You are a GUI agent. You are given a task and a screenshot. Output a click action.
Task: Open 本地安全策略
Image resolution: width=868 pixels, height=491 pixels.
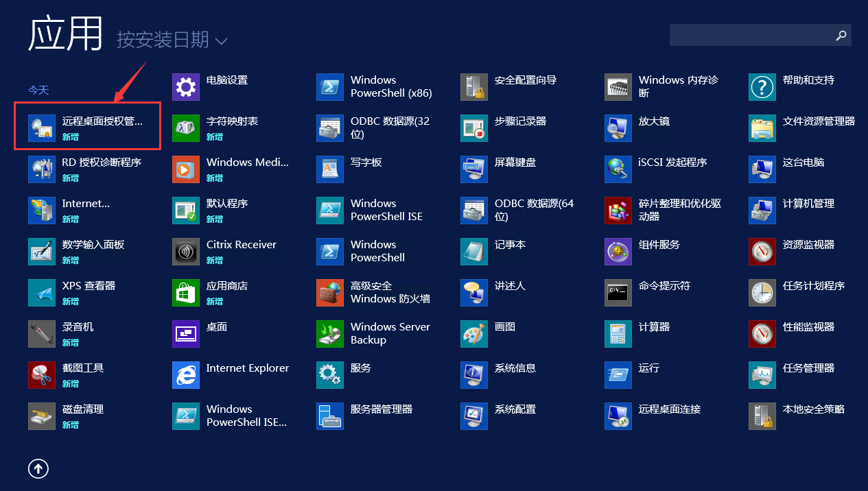coord(797,416)
